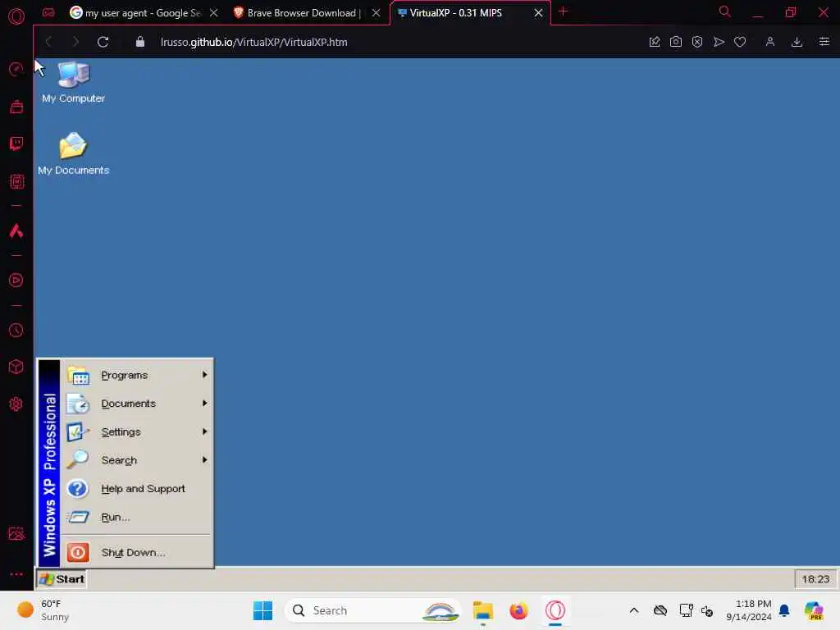Open Settings gear in sidebar

click(16, 404)
